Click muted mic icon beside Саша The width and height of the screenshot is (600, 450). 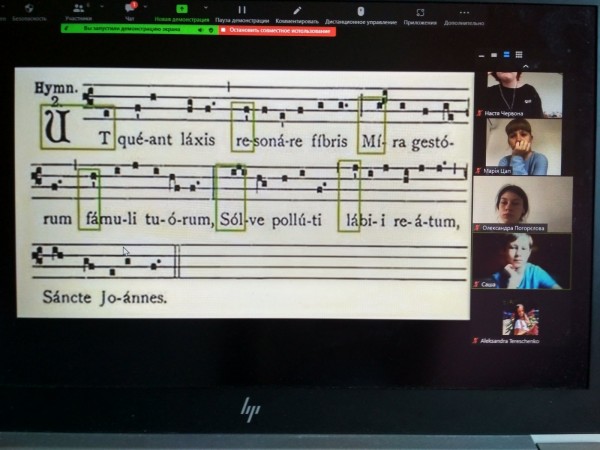pos(477,284)
